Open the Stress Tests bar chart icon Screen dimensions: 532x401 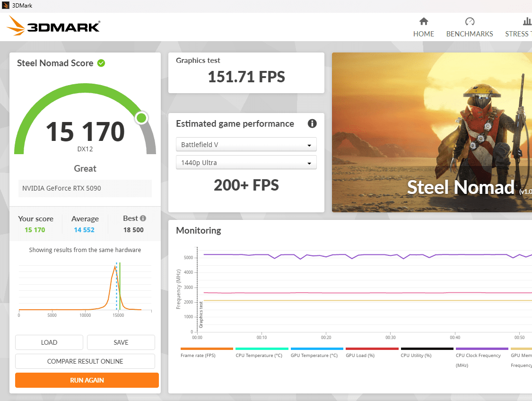[527, 21]
